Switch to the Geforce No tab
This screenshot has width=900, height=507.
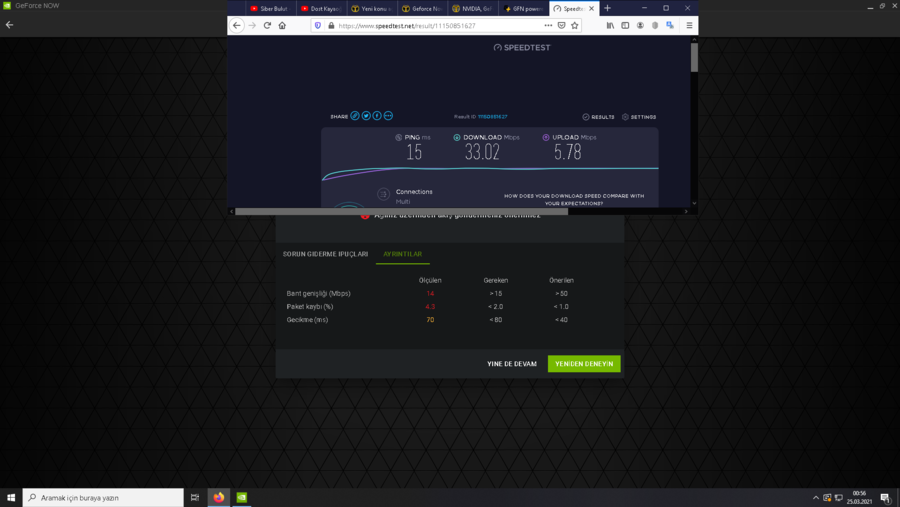(422, 9)
